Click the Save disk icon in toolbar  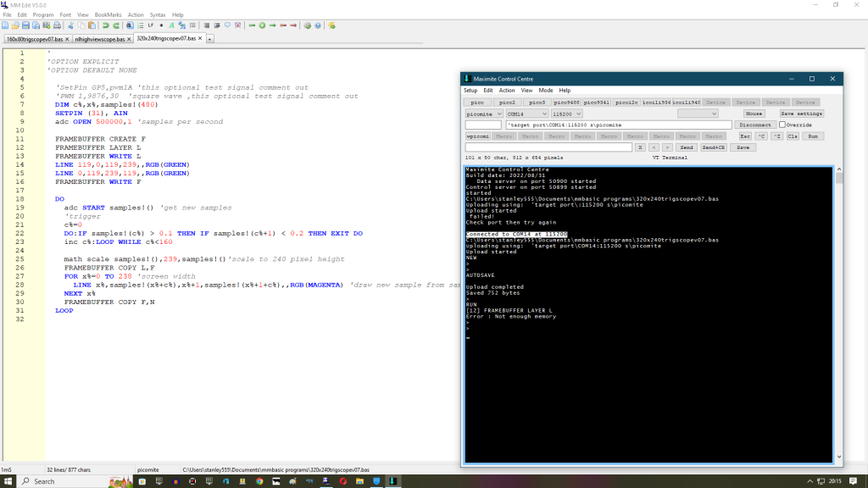[27, 25]
